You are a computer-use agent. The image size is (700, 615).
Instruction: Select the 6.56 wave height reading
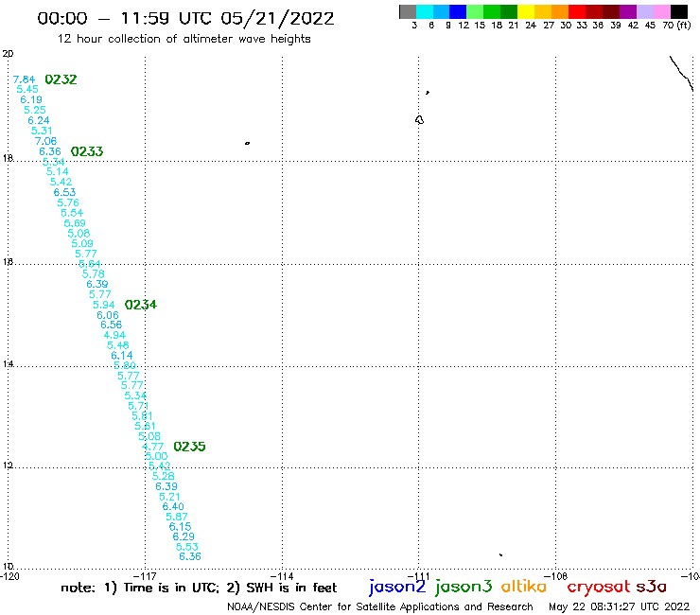click(x=112, y=325)
